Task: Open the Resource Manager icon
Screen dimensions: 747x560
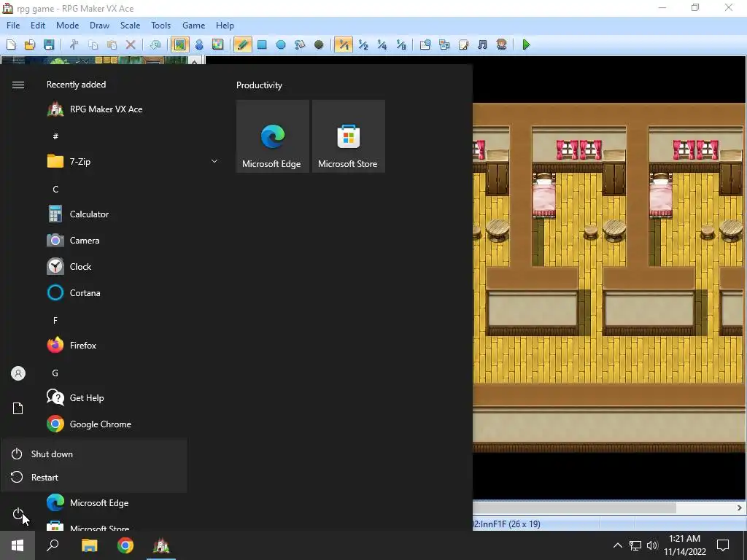Action: 444,44
